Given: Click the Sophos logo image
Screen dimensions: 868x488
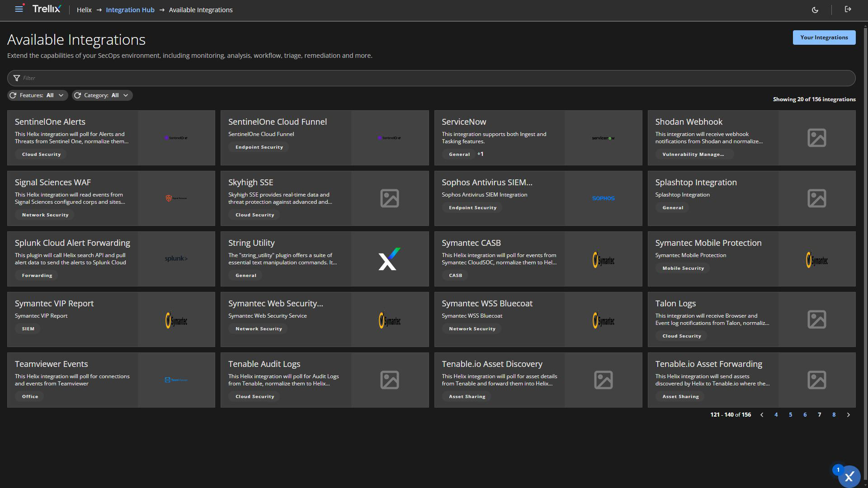Looking at the screenshot, I should coord(603,198).
